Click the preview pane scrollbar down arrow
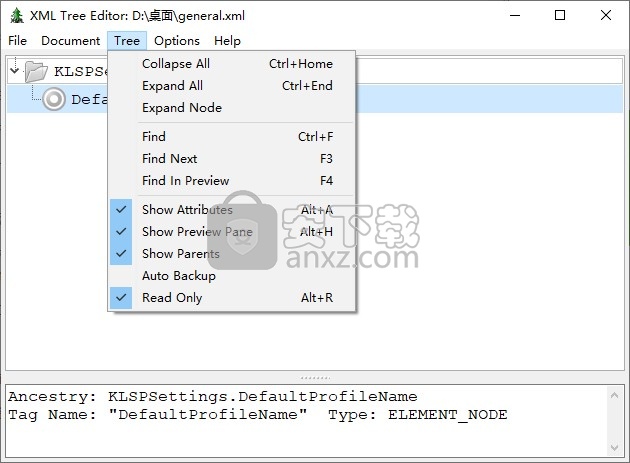 (x=614, y=448)
